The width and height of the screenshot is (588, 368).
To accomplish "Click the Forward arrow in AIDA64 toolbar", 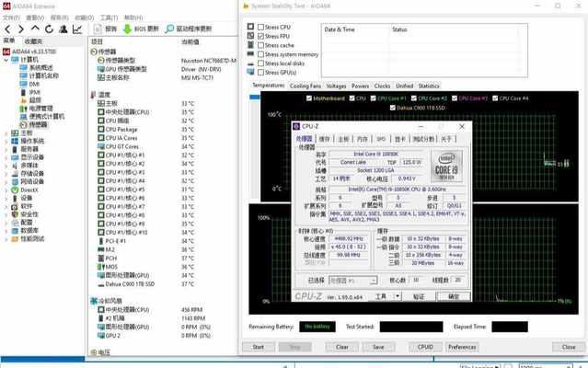I will point(20,29).
